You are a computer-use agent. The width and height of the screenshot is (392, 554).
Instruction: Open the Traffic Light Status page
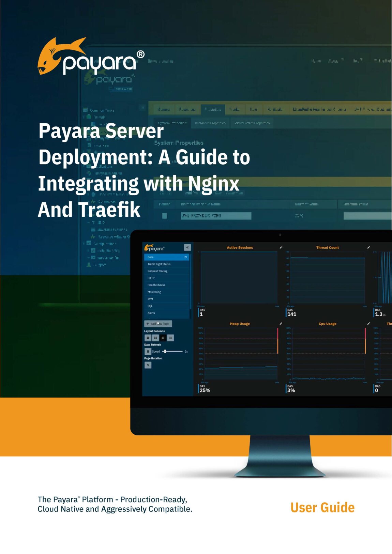click(166, 264)
